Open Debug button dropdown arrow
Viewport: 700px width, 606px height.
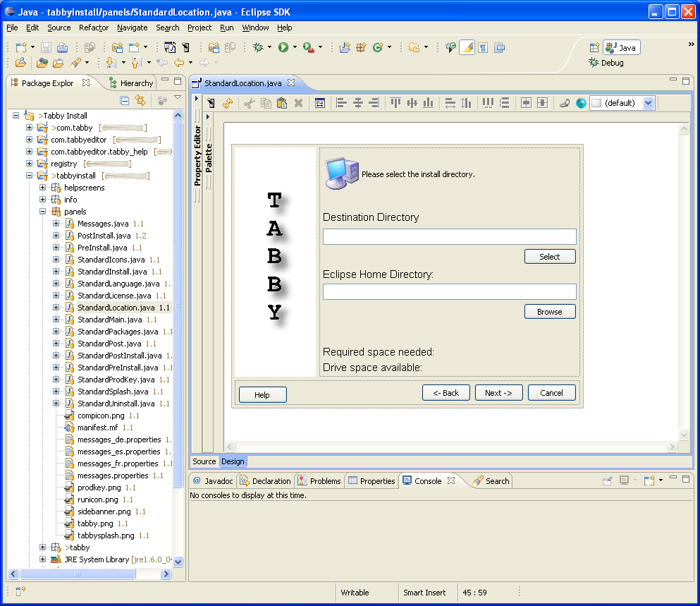coord(270,47)
